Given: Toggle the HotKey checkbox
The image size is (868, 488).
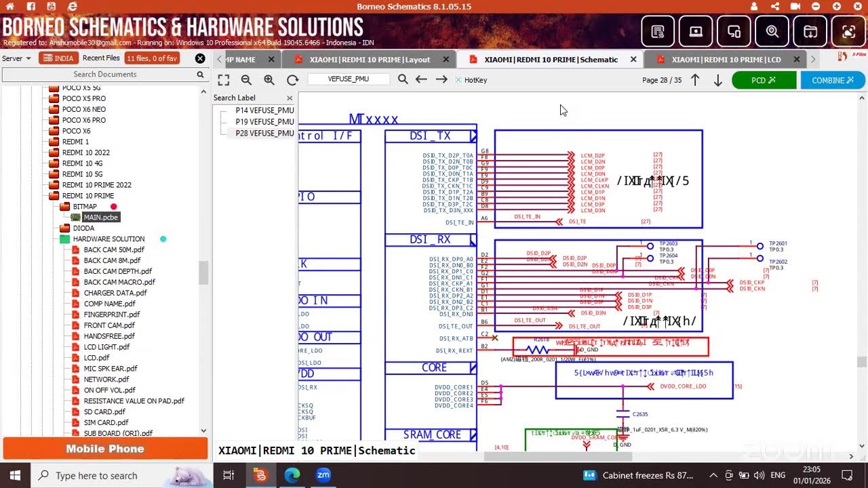Looking at the screenshot, I should [x=458, y=80].
